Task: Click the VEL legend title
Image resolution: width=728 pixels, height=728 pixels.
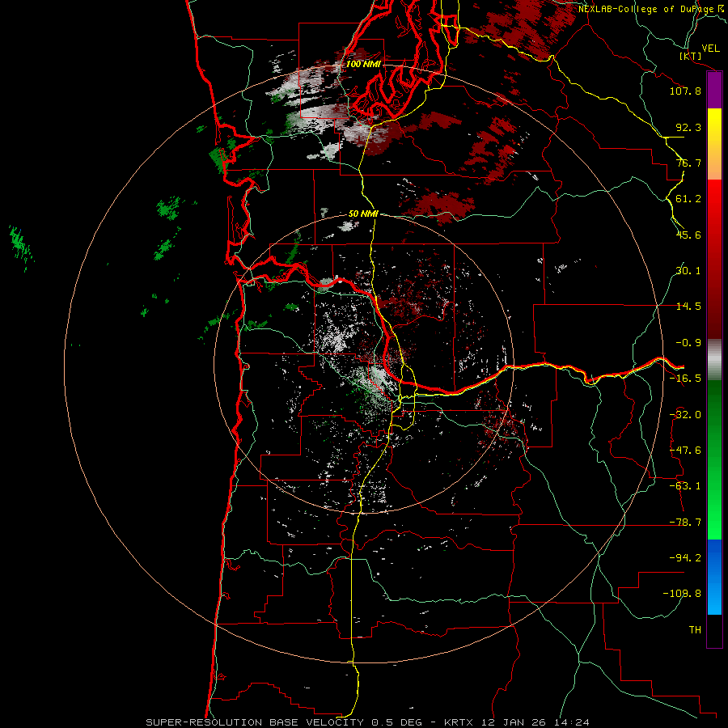Action: 711,49
